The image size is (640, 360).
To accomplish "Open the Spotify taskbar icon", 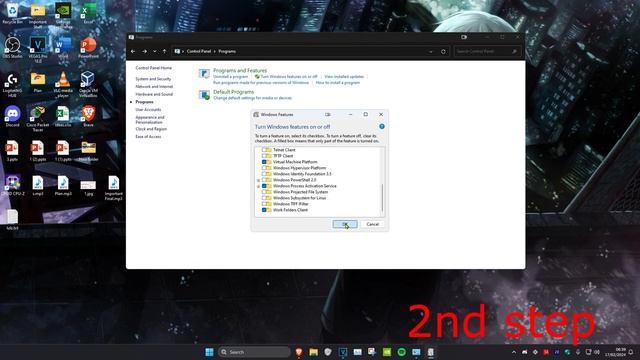I will point(401,352).
